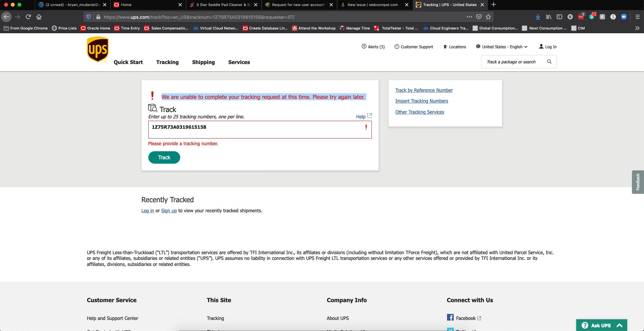644x331 pixels.
Task: Click the search magnifier icon on UPS
Action: (549, 62)
